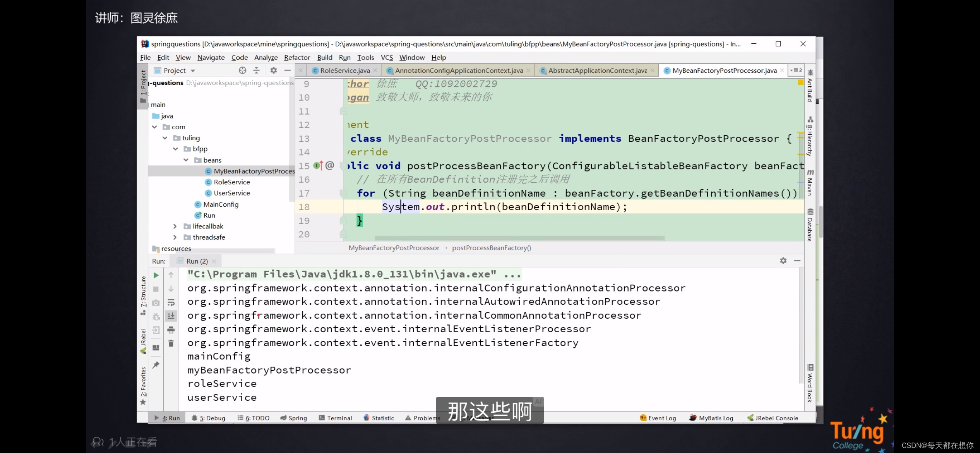This screenshot has width=980, height=453.
Task: Hide the Project panel
Action: (x=287, y=70)
